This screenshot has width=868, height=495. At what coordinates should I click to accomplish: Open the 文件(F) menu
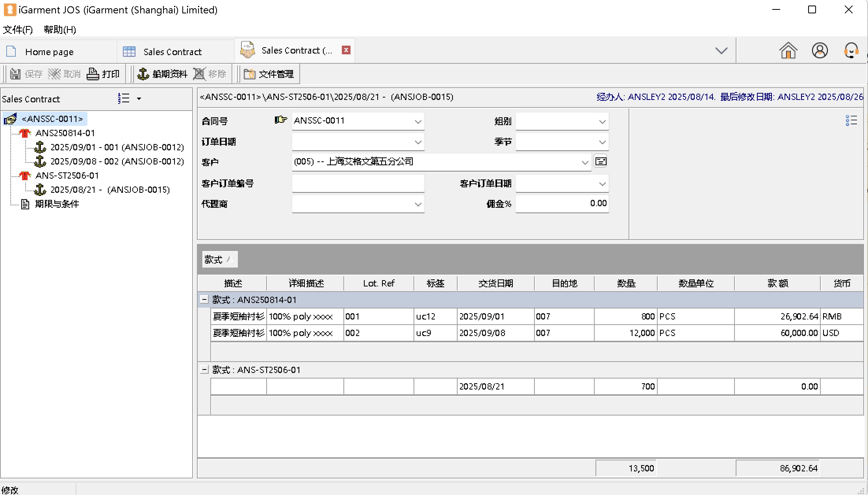(17, 30)
